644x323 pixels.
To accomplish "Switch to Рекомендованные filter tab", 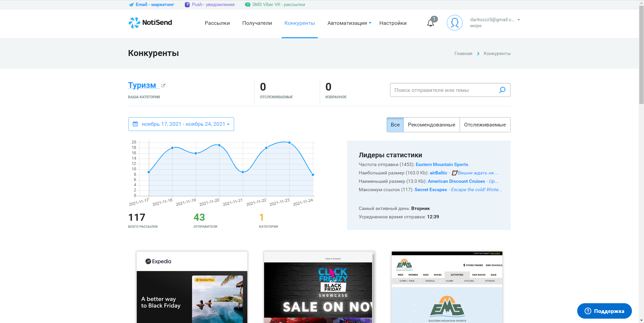I will 432,125.
